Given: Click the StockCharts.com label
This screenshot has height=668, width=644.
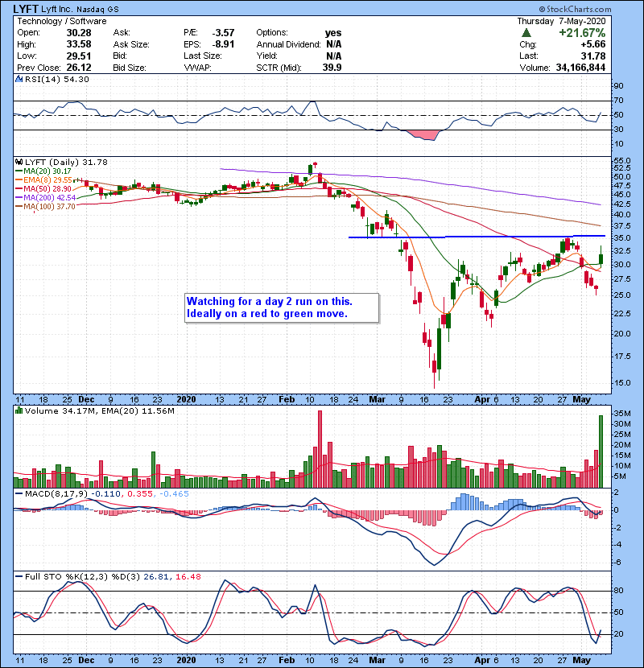Looking at the screenshot, I should coord(575,9).
